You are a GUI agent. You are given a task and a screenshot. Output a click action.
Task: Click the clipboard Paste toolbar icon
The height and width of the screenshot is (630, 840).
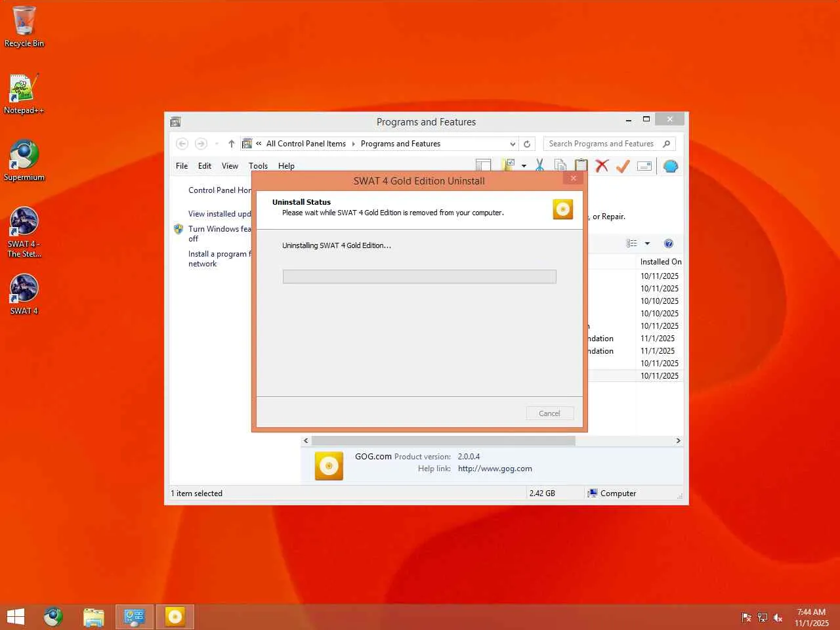point(581,165)
